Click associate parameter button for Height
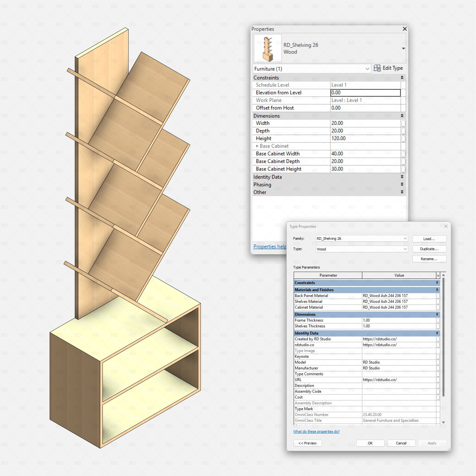Image resolution: width=476 pixels, height=476 pixels. (x=403, y=138)
